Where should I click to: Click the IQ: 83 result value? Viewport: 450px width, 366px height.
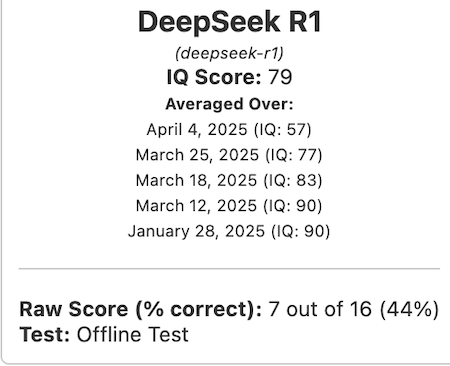point(293,180)
